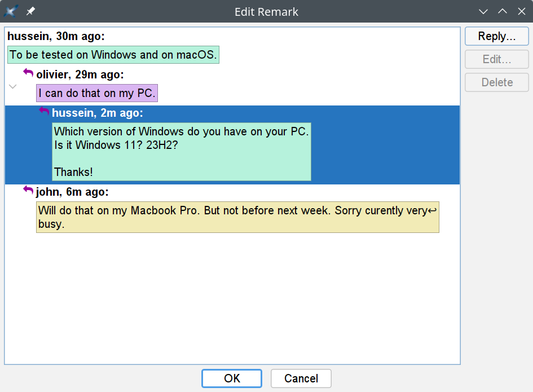The image size is (533, 392).
Task: Click the Delete button
Action: pos(497,82)
